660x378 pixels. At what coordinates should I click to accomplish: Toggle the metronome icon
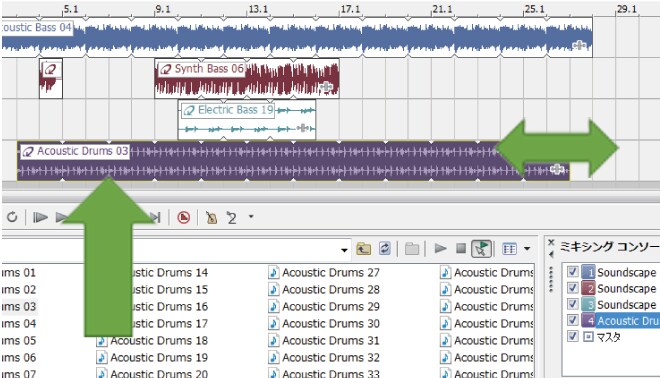211,217
